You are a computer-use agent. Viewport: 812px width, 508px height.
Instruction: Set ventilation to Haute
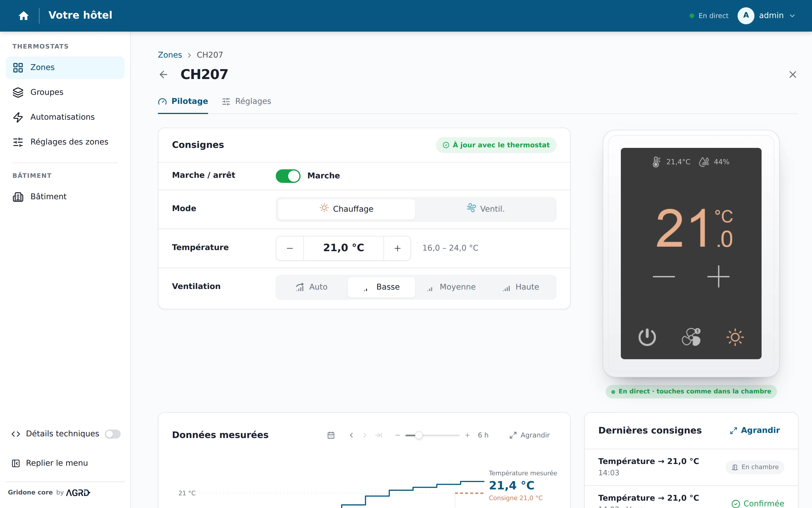[521, 287]
